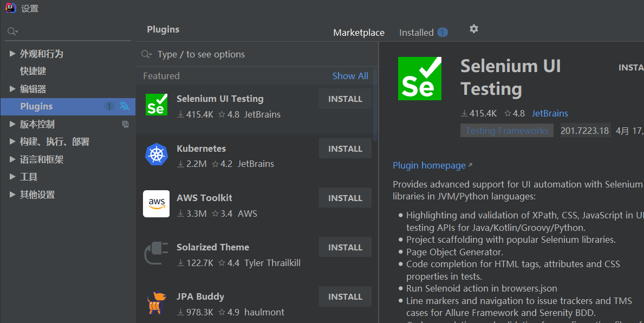Click the Selenium UI Testing list icon
The height and width of the screenshot is (323, 644).
[x=157, y=105]
